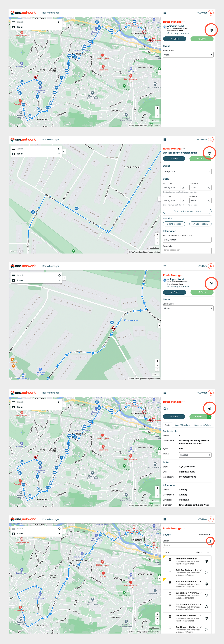Screen dimensions: 224x644
Task: Collapse side panel arrow on diversion edit map edge
Action: [x=159, y=199]
